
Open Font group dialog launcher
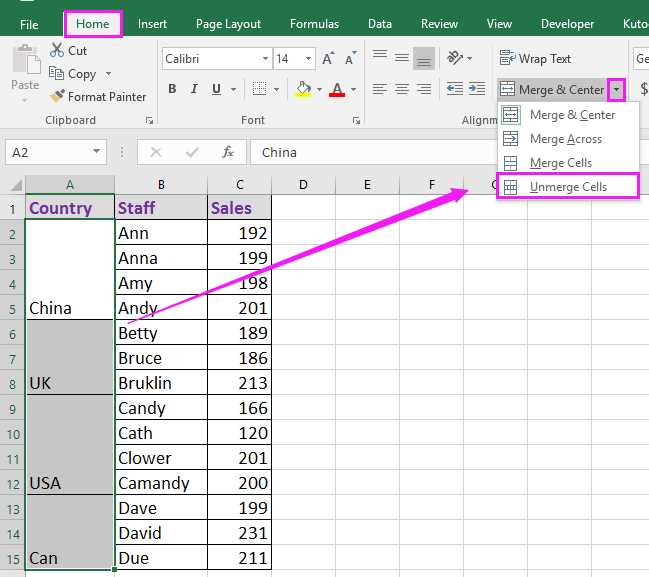click(356, 120)
